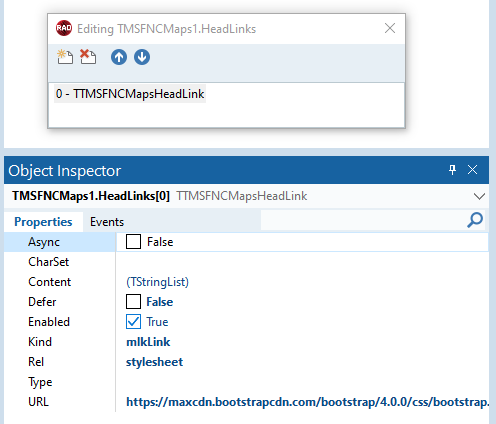Open the component selector dropdown
This screenshot has width=496, height=424.
479,196
